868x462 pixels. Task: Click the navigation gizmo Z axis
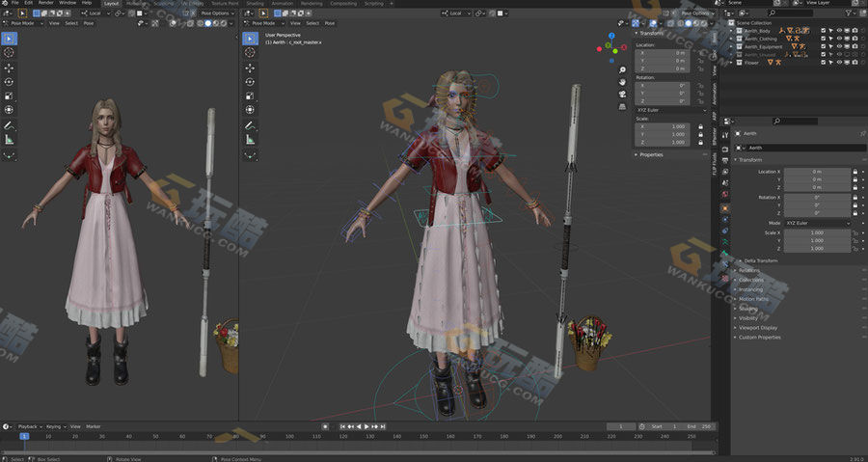coord(611,36)
